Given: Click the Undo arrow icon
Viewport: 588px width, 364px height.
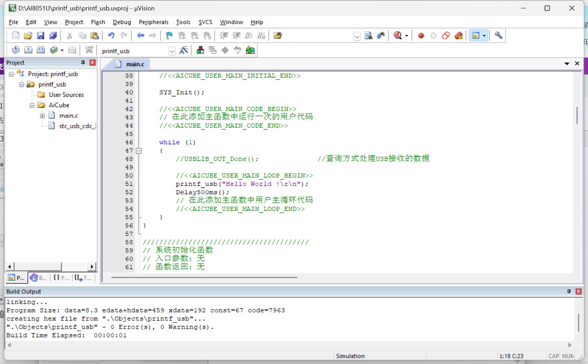Looking at the screenshot, I should click(111, 36).
